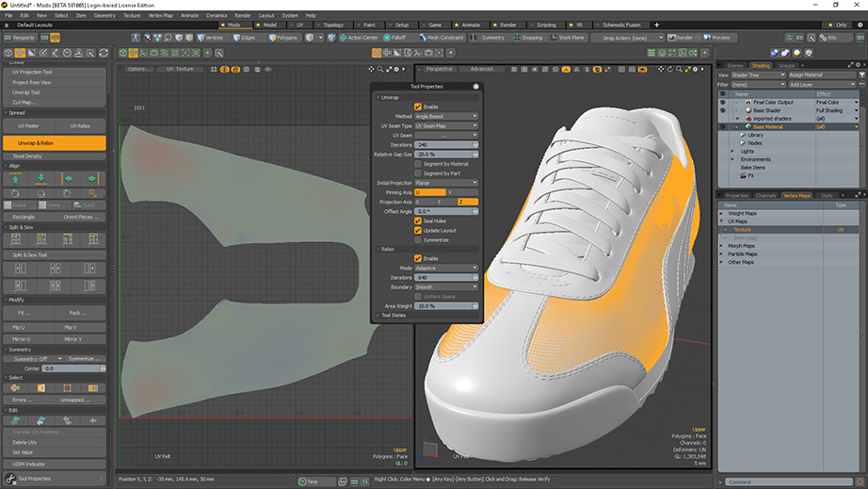Toggle Segment by Part checkbox
The height and width of the screenshot is (489, 868).
[418, 173]
